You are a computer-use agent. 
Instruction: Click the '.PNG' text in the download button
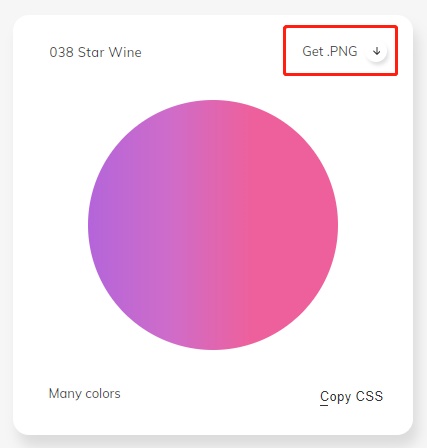(342, 51)
